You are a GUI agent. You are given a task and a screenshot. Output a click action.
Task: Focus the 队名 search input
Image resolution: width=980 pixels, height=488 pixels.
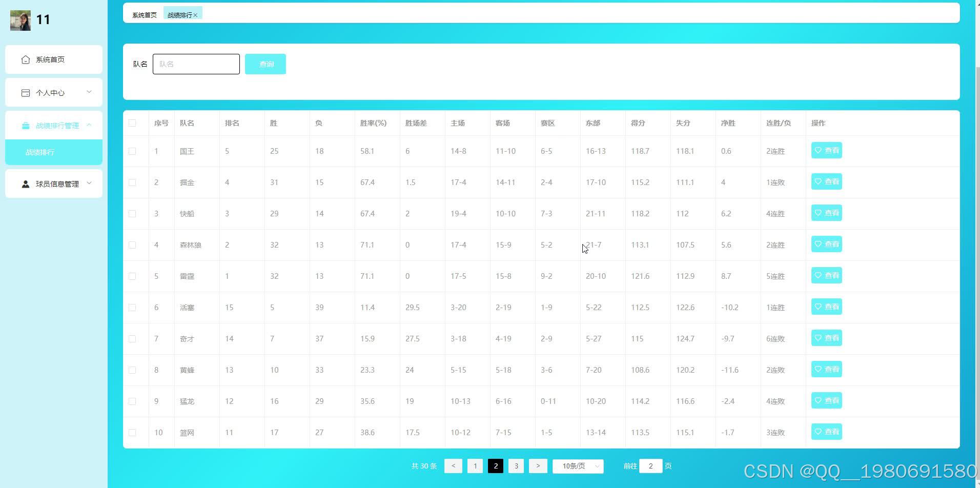(196, 64)
